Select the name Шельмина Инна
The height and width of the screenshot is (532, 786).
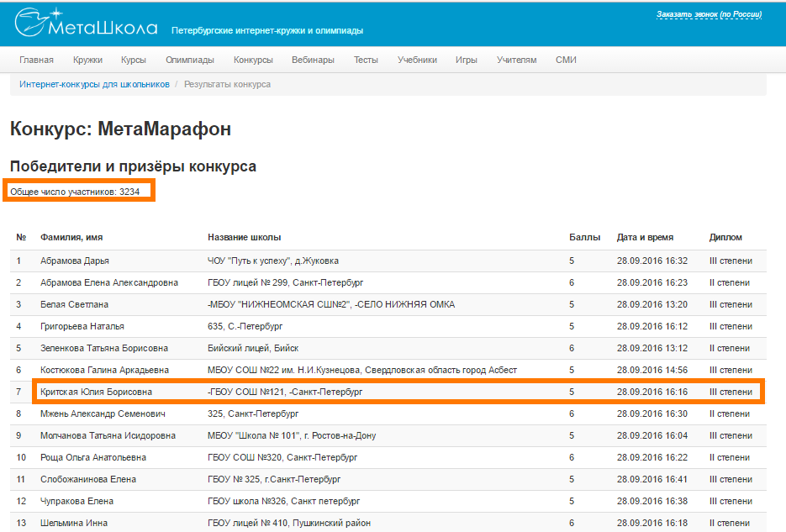[74, 523]
